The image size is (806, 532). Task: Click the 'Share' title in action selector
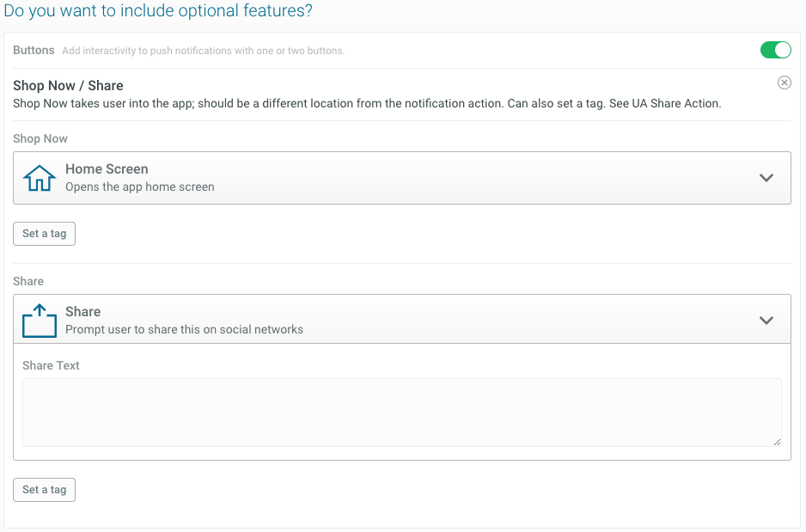(x=82, y=312)
